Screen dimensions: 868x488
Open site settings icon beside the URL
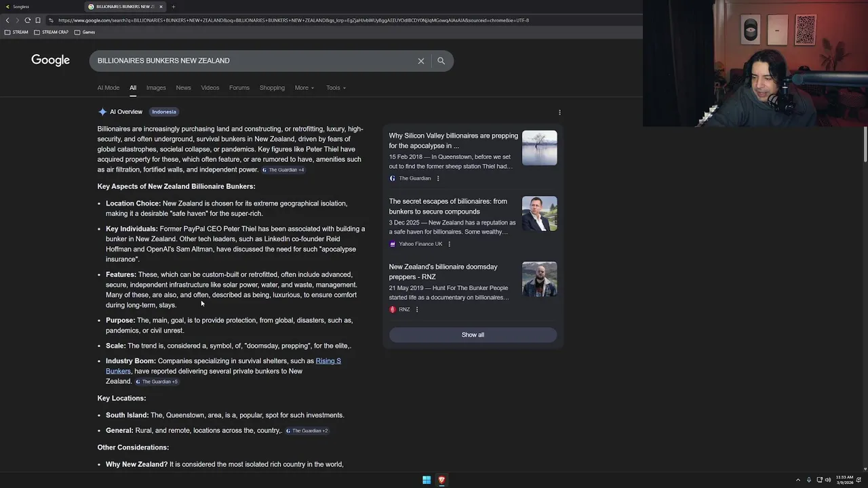point(51,20)
